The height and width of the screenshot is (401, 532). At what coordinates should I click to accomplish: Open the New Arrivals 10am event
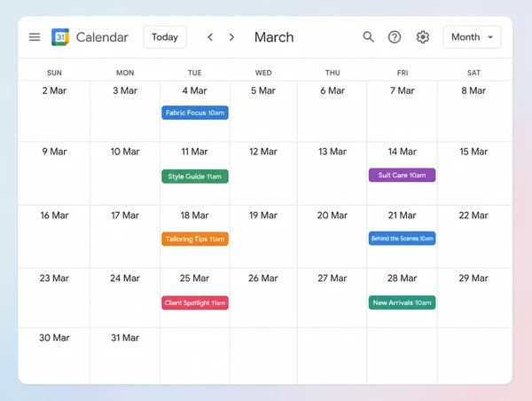(x=402, y=303)
